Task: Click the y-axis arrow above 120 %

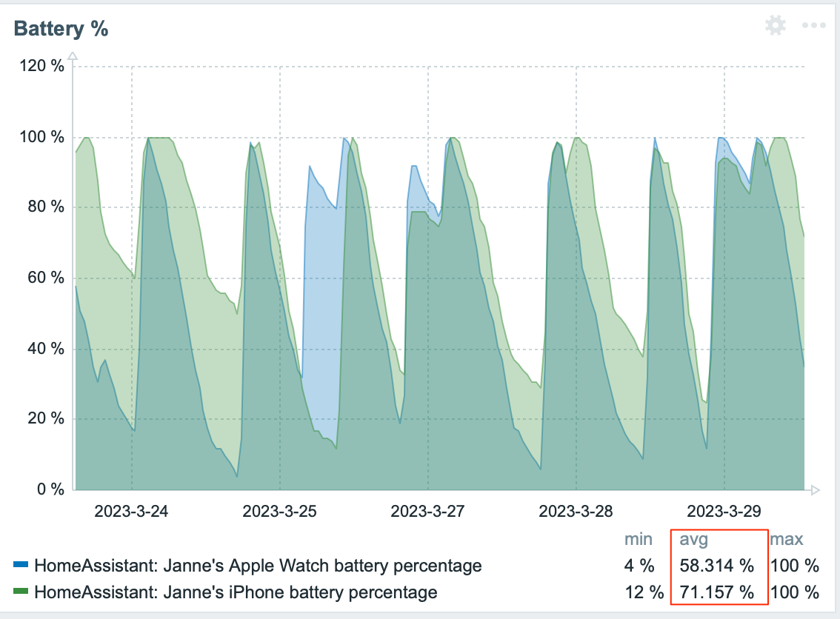Action: [73, 54]
